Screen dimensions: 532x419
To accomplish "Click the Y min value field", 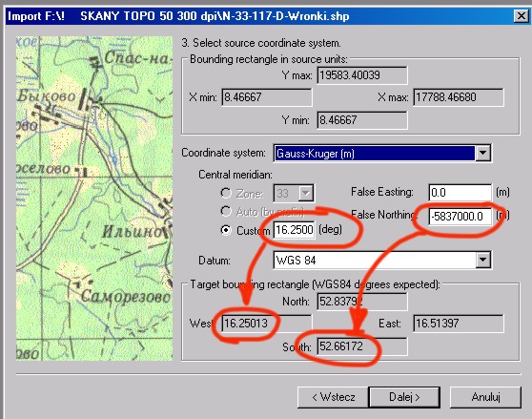I will click(x=362, y=120).
